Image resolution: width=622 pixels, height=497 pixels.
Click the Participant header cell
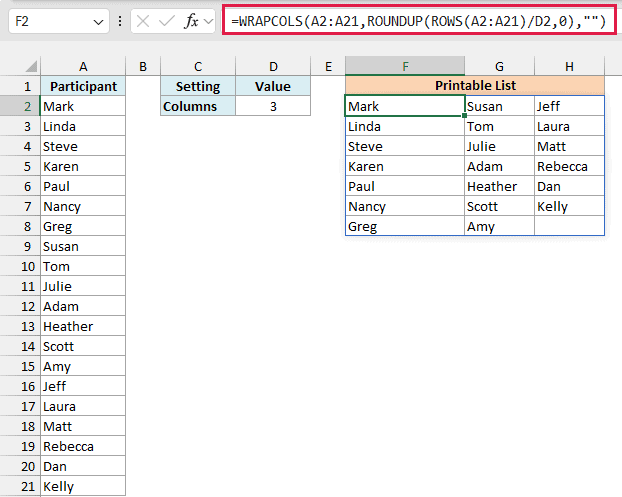(x=83, y=86)
